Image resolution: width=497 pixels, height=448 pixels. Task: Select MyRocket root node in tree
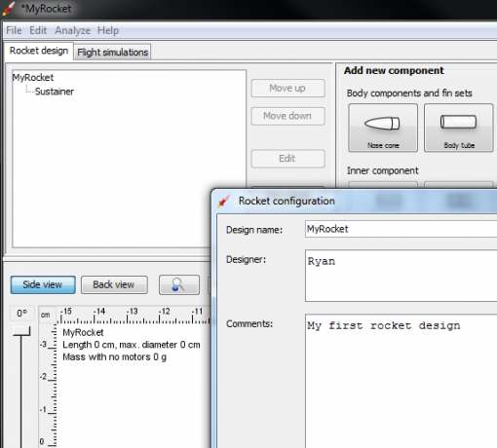click(33, 78)
